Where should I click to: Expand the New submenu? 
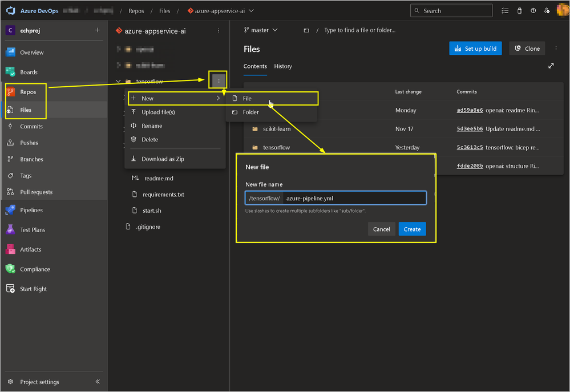click(x=176, y=98)
